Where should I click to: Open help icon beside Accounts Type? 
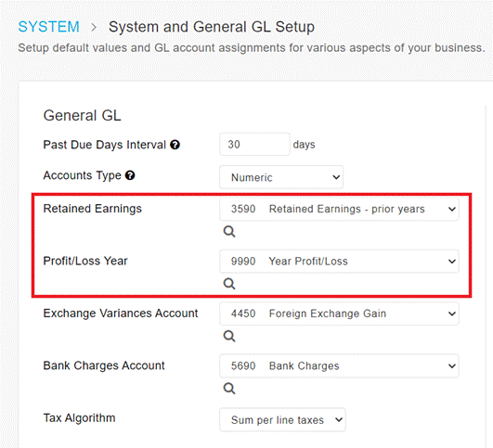pos(130,175)
